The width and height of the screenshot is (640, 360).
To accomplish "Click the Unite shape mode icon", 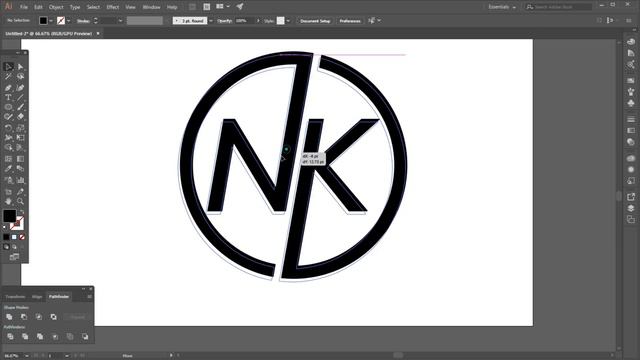I will (9, 317).
